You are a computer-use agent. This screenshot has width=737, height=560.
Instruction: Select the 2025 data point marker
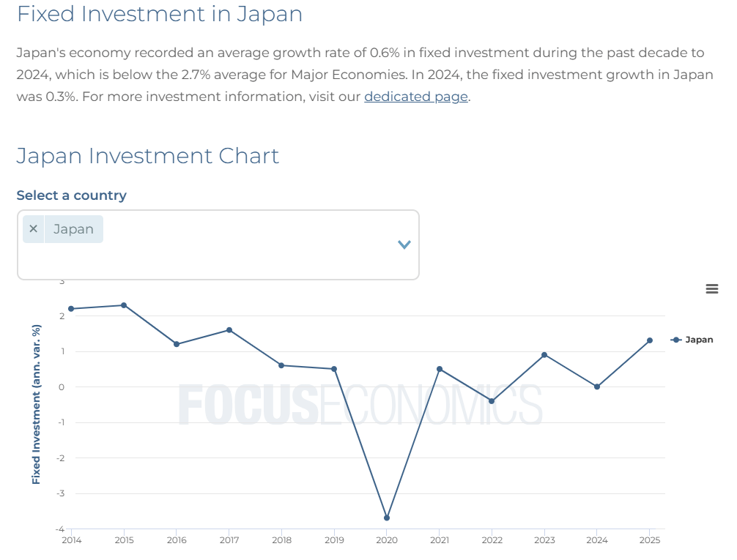pos(649,340)
